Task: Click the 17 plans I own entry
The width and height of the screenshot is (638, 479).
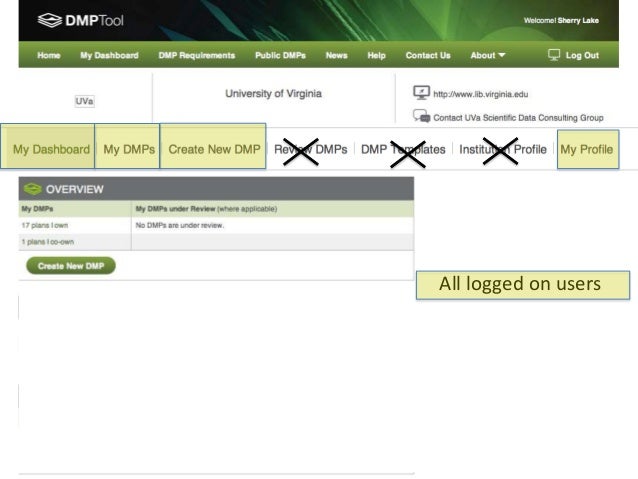Action: coord(45,225)
